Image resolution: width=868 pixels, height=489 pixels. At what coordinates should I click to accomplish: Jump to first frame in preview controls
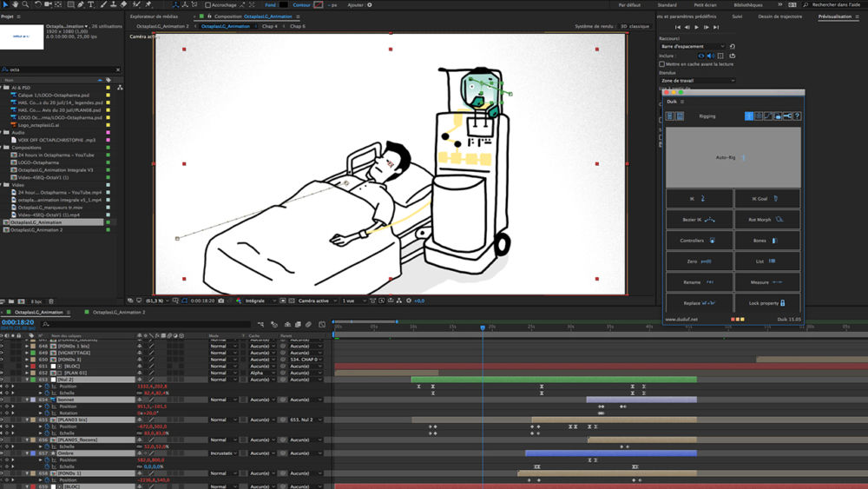click(x=678, y=27)
